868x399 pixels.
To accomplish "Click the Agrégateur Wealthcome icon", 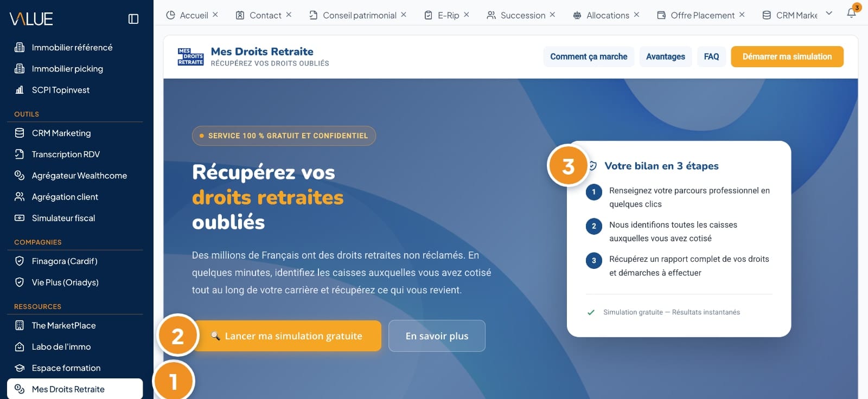I will click(20, 176).
